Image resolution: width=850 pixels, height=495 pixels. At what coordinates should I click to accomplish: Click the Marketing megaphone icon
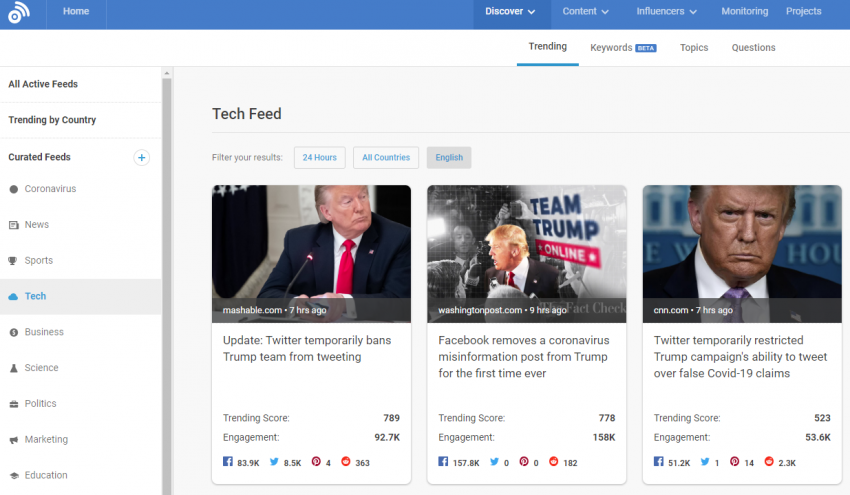point(14,440)
